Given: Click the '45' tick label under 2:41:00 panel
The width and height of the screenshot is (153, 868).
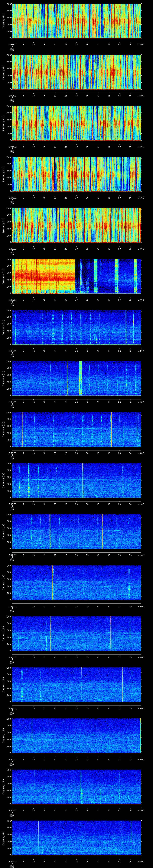Looking at the screenshot, I should (109, 555).
